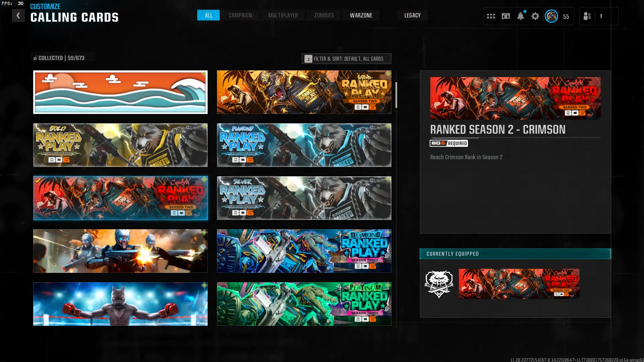
Task: Open the grid menu icon
Action: coord(491,16)
